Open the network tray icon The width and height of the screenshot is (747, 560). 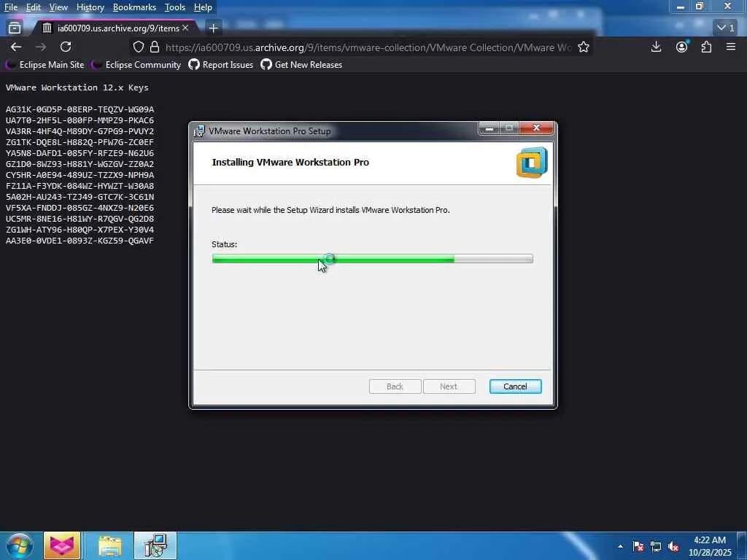[x=656, y=546]
